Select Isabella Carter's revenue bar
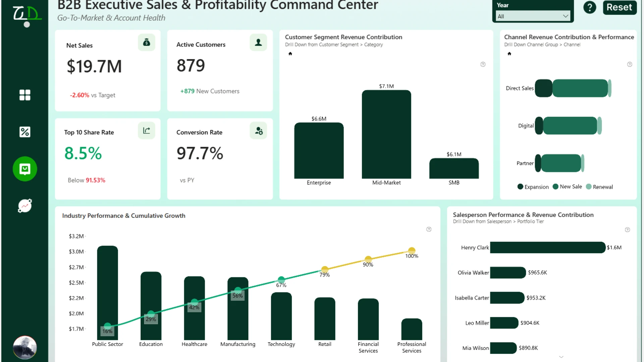This screenshot has height=362, width=644. 507,298
